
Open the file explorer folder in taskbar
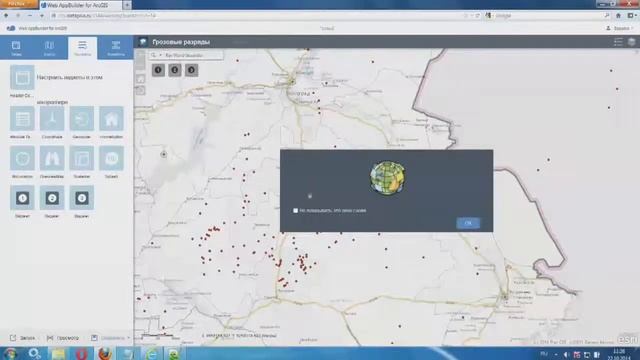(x=58, y=353)
